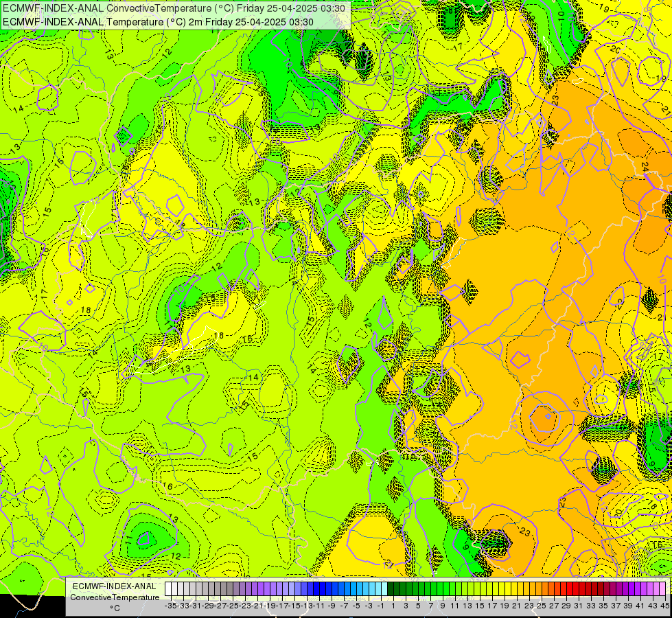Click the 15 legend scale label

(x=480, y=606)
